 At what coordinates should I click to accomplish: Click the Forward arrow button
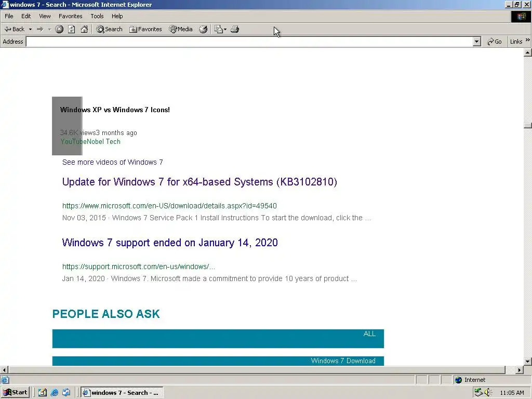click(x=40, y=29)
